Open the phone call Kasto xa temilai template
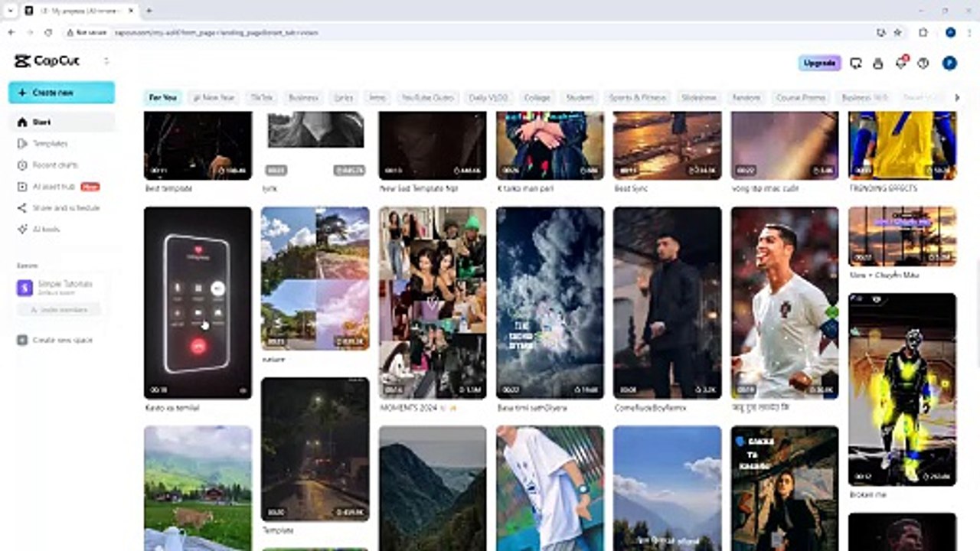This screenshot has width=980, height=551. (x=198, y=302)
